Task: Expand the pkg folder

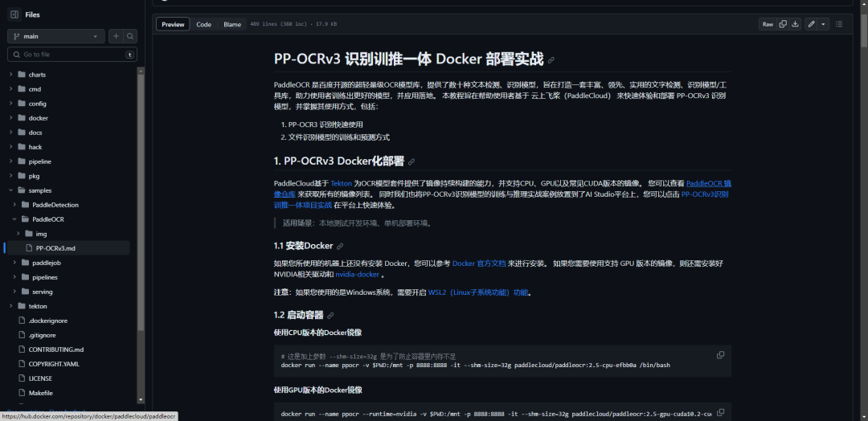Action: click(10, 176)
